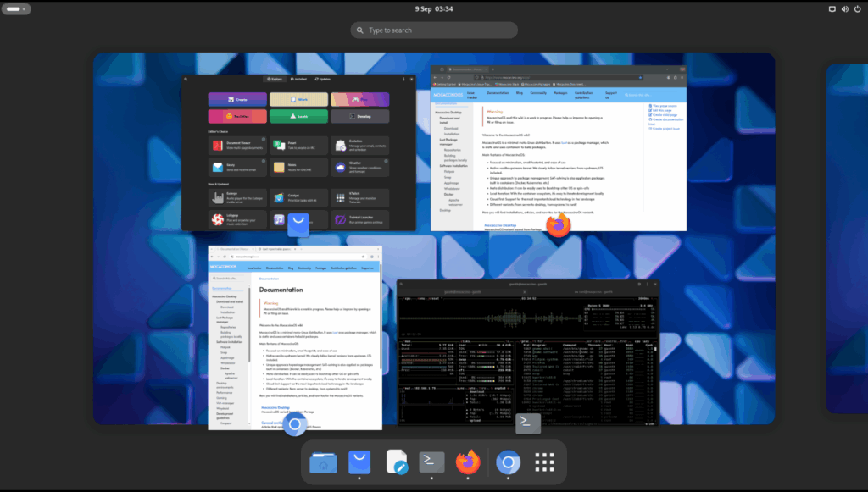Image resolution: width=868 pixels, height=492 pixels.
Task: Click the Terminal icon in the dock
Action: [x=432, y=462]
